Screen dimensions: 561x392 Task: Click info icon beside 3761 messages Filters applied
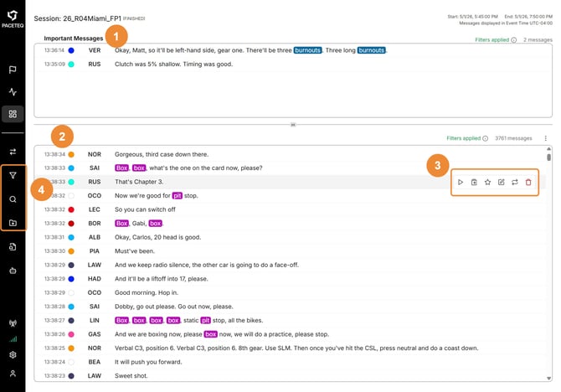coord(485,138)
